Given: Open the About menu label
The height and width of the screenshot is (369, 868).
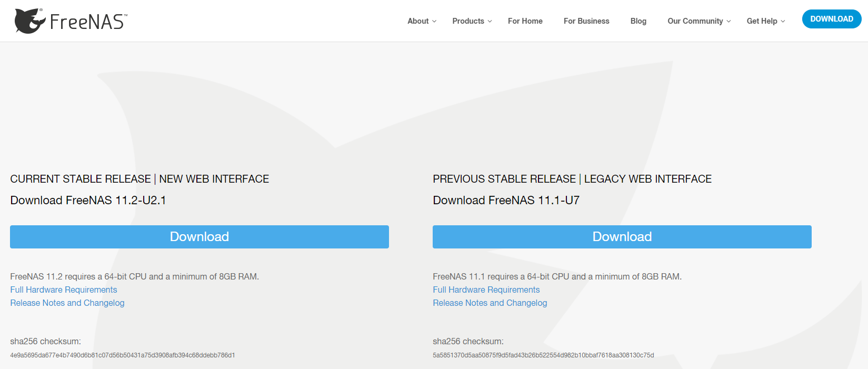Looking at the screenshot, I should pyautogui.click(x=418, y=21).
